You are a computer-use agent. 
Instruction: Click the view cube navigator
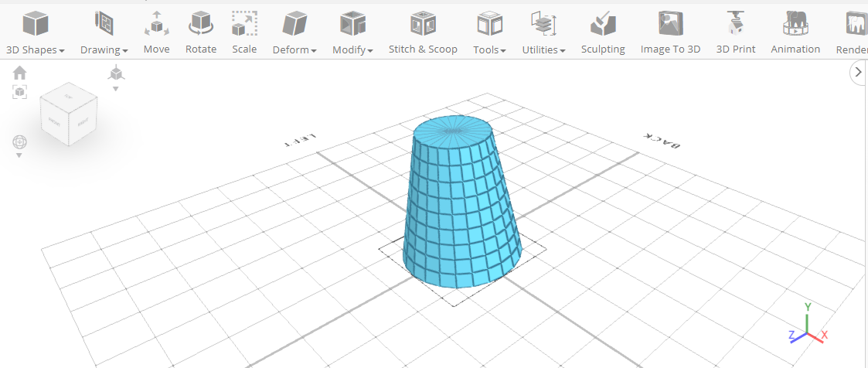click(x=69, y=114)
